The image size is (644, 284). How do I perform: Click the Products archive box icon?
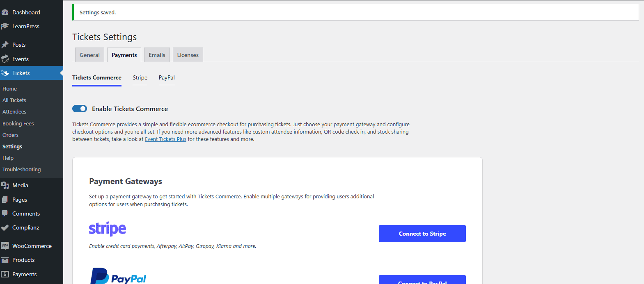pos(5,260)
